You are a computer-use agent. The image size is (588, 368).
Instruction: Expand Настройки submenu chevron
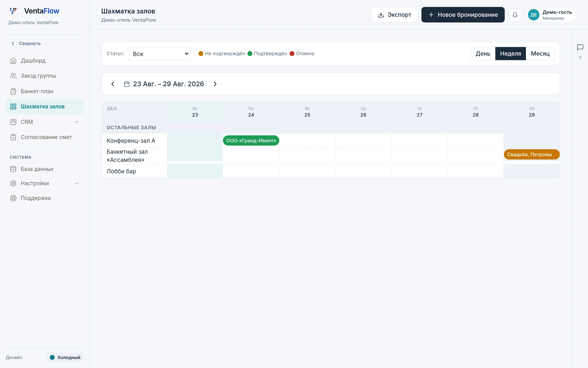coord(77,184)
